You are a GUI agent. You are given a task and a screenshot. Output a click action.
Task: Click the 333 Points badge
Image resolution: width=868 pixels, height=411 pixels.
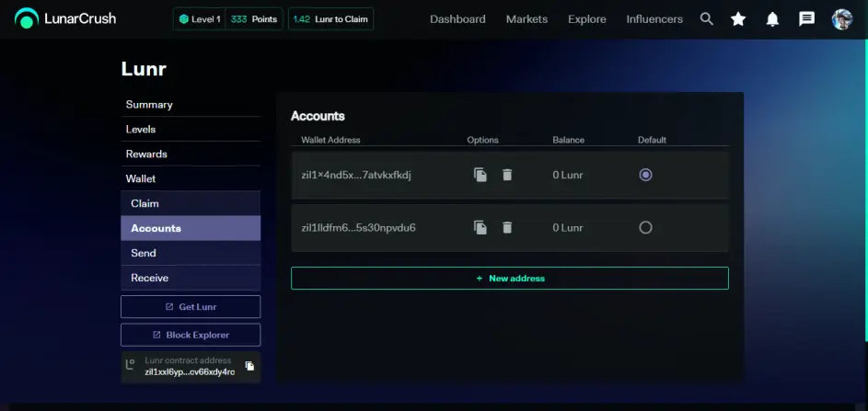[x=253, y=19]
